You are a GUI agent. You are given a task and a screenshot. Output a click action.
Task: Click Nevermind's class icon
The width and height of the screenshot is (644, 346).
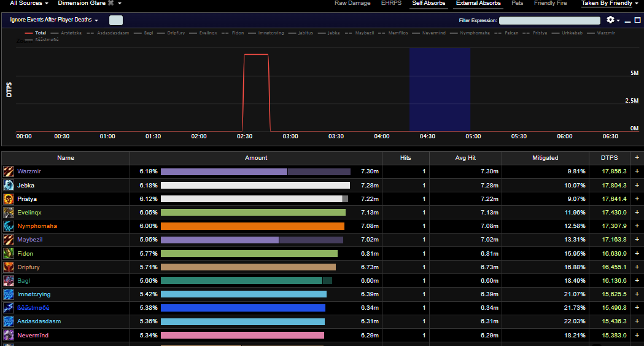[8, 336]
